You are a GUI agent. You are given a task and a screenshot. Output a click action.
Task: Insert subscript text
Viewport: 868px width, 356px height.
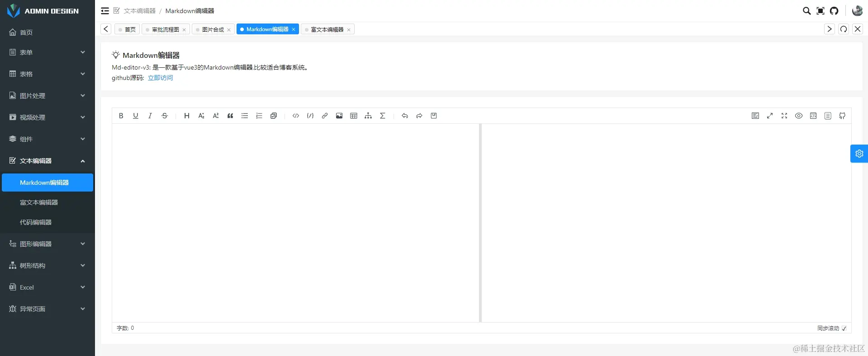201,116
